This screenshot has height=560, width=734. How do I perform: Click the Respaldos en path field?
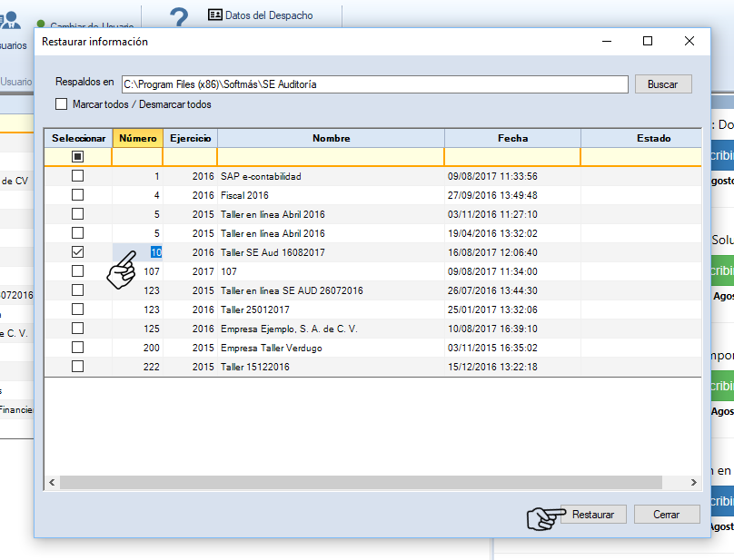(x=374, y=84)
